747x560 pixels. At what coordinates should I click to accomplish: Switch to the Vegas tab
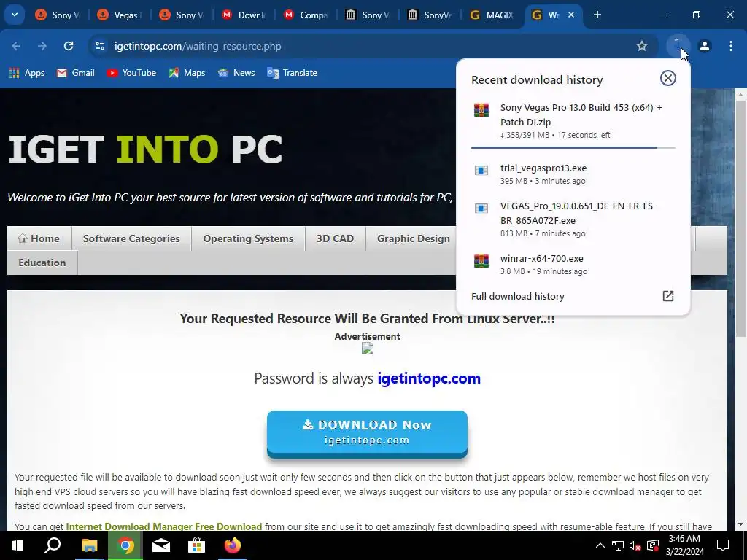click(x=120, y=15)
